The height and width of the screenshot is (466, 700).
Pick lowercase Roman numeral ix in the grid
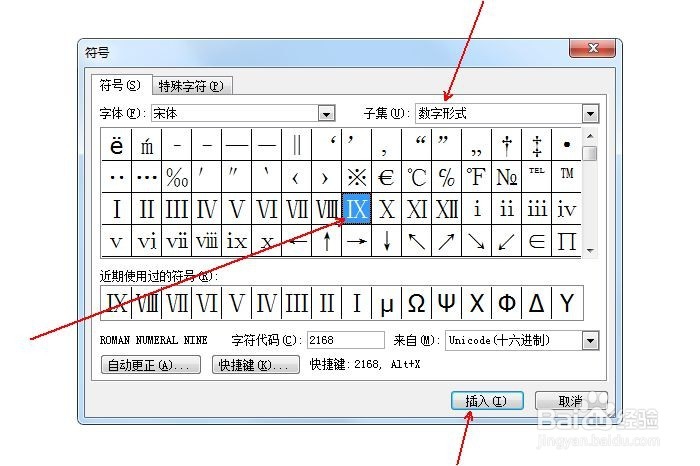coord(237,241)
